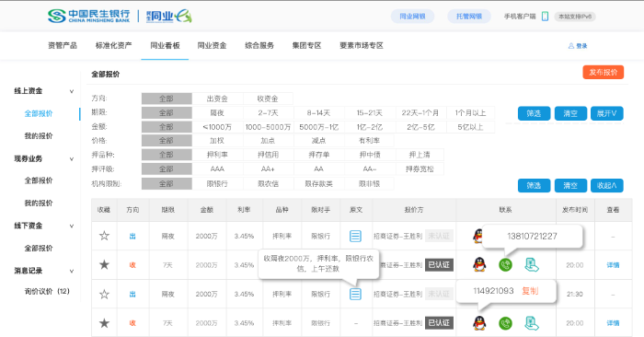The image size is (644, 337).
Task: Open the 集团专区 navigation tab
Action: (306, 46)
